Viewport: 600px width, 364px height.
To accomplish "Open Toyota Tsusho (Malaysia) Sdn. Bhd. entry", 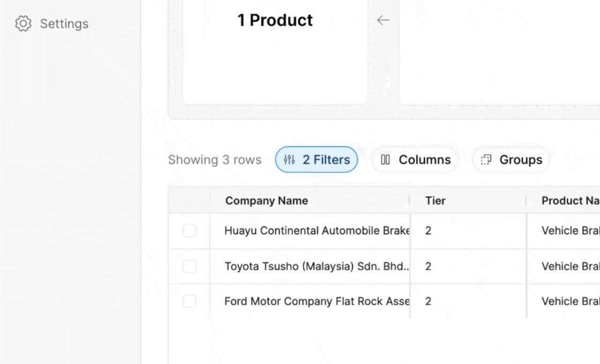I will point(316,266).
